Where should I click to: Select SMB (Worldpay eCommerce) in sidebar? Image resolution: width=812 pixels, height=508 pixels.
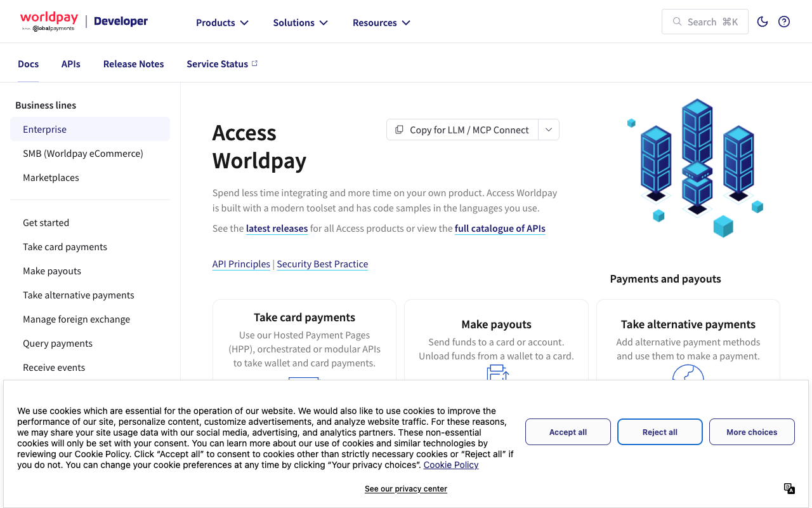coord(90,153)
